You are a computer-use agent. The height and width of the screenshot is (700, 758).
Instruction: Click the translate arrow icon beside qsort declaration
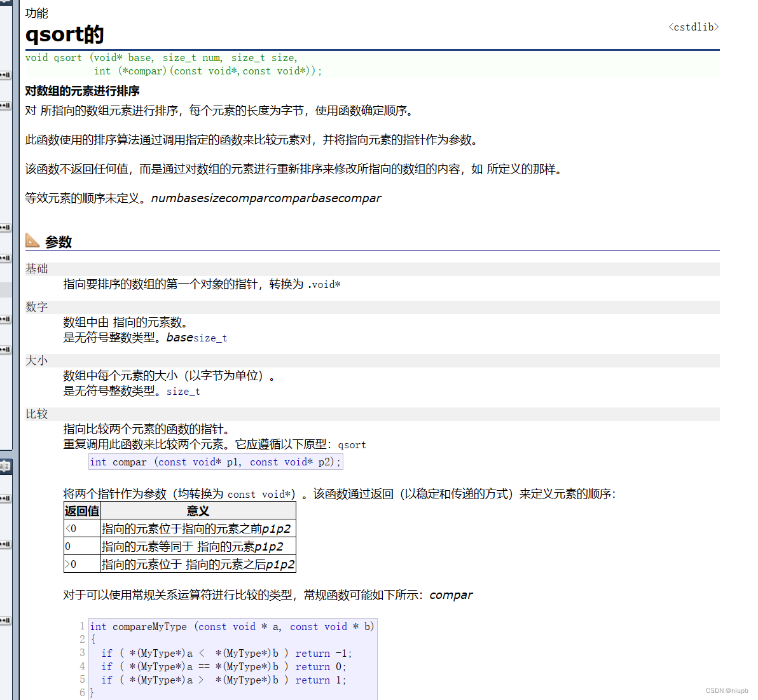click(5, 75)
